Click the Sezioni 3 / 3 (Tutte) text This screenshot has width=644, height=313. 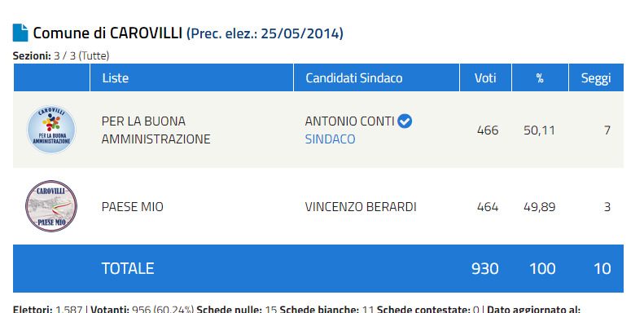(61, 55)
